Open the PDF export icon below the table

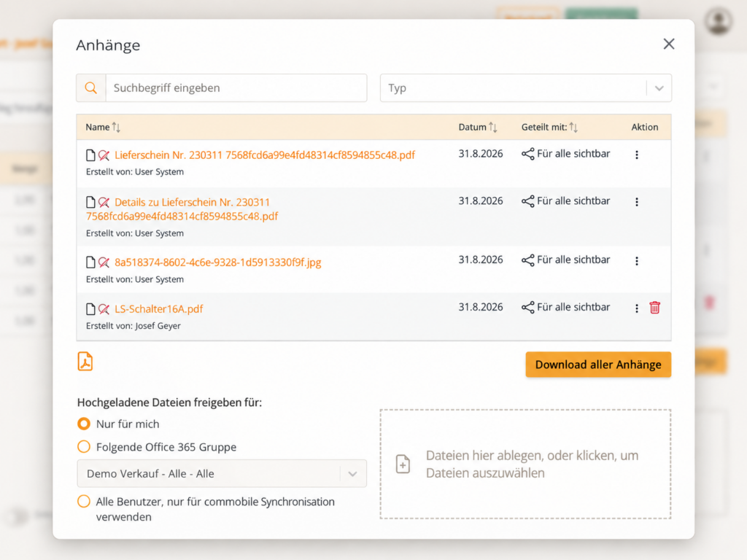[x=85, y=362]
